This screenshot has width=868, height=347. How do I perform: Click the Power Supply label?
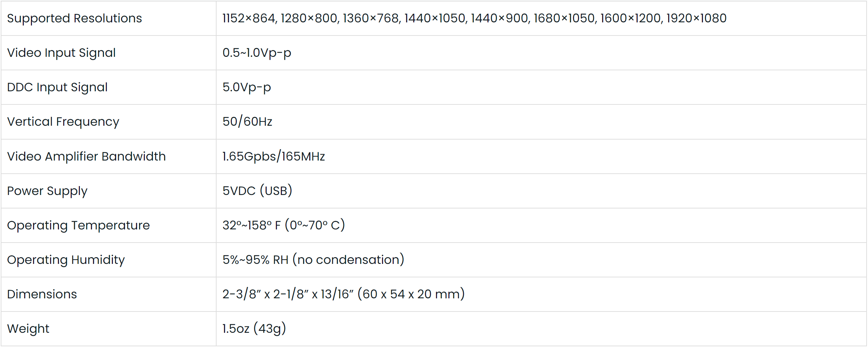(x=47, y=191)
